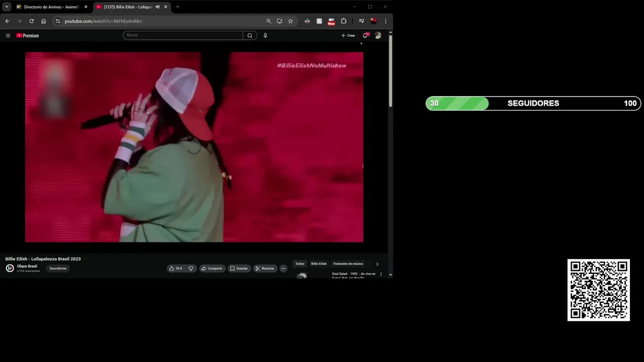Share the video with Compartir
644x362 pixels.
pos(212,268)
